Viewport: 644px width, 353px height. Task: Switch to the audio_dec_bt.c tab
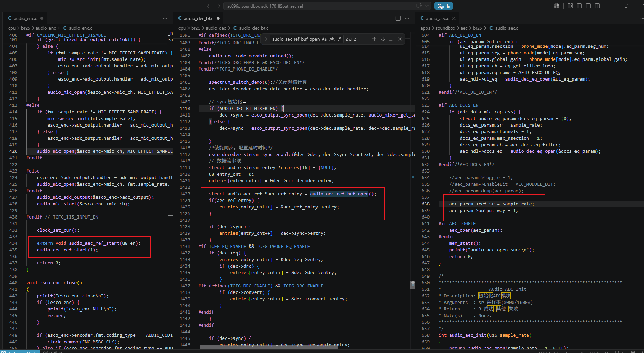point(199,18)
